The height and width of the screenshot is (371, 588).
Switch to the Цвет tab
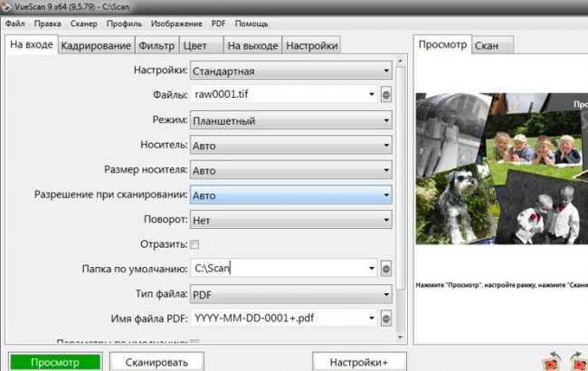[194, 45]
